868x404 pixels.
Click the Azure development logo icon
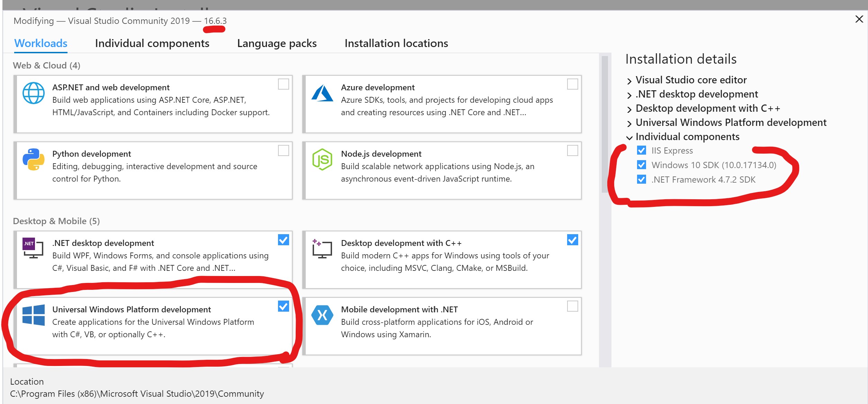[322, 93]
